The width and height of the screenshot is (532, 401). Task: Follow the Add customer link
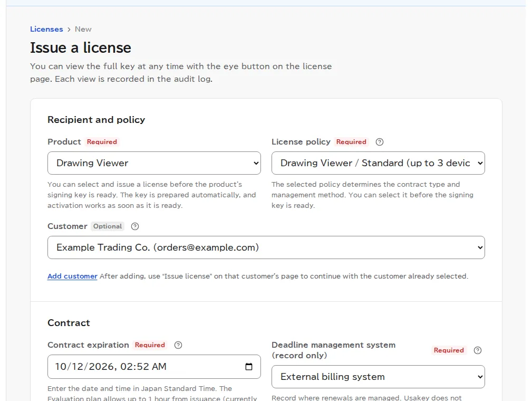(72, 276)
